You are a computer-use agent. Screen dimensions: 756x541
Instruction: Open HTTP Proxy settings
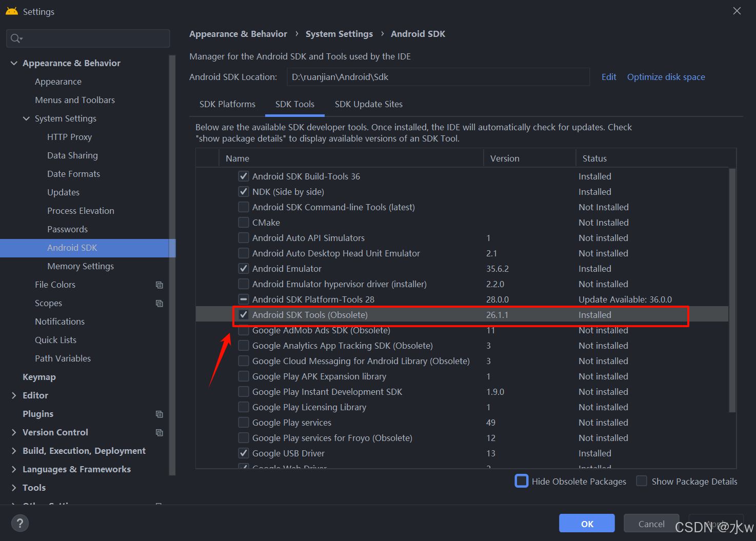(x=69, y=137)
